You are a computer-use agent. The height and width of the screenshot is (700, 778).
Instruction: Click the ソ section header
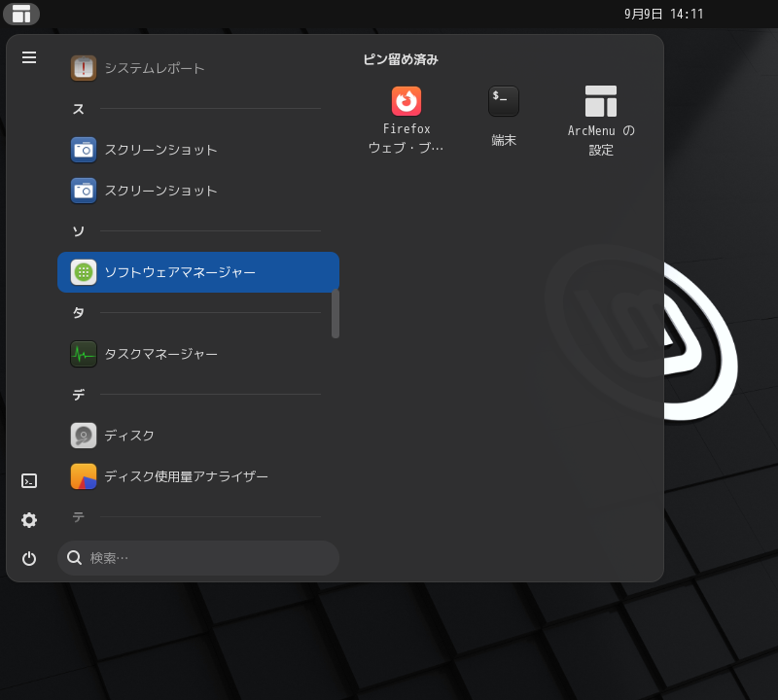point(79,231)
